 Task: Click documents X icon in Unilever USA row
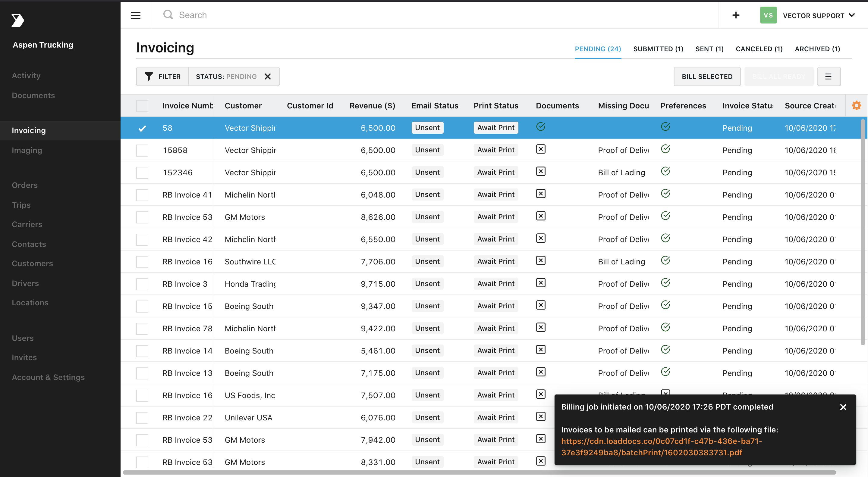[x=540, y=416]
